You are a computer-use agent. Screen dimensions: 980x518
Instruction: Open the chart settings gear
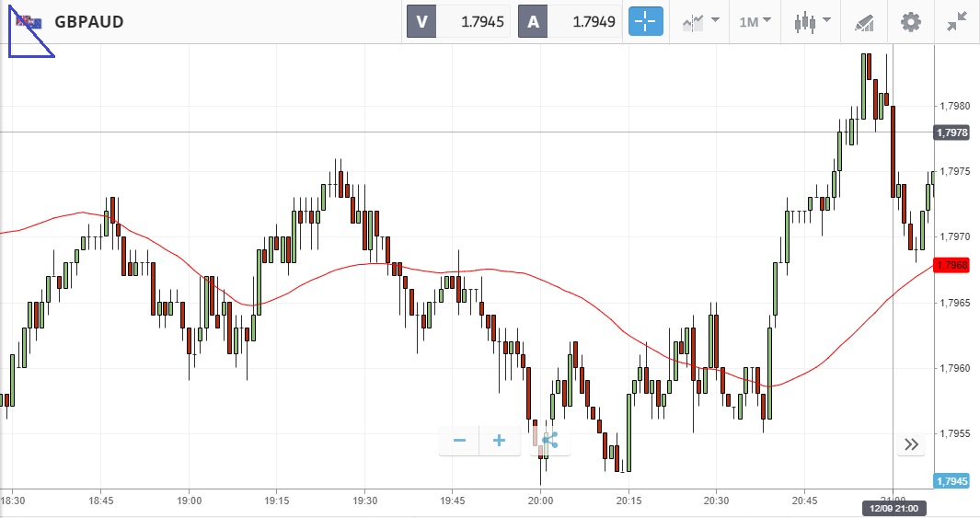[910, 21]
